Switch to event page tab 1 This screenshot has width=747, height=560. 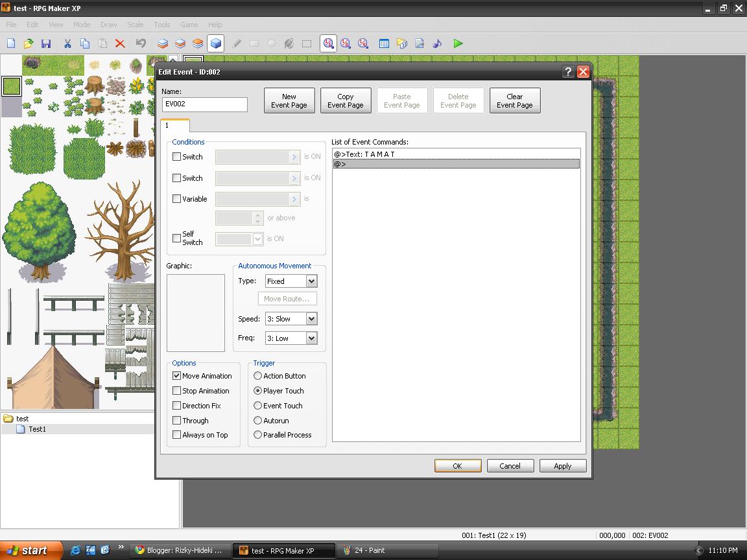click(x=175, y=125)
